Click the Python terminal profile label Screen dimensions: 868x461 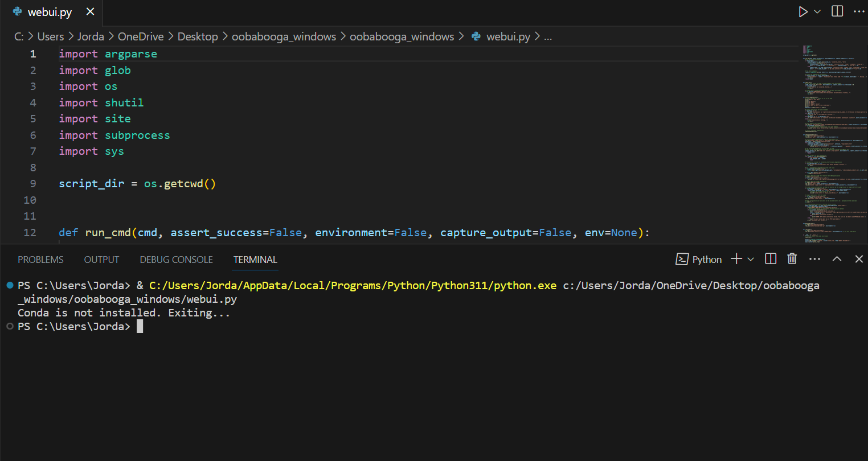point(707,260)
